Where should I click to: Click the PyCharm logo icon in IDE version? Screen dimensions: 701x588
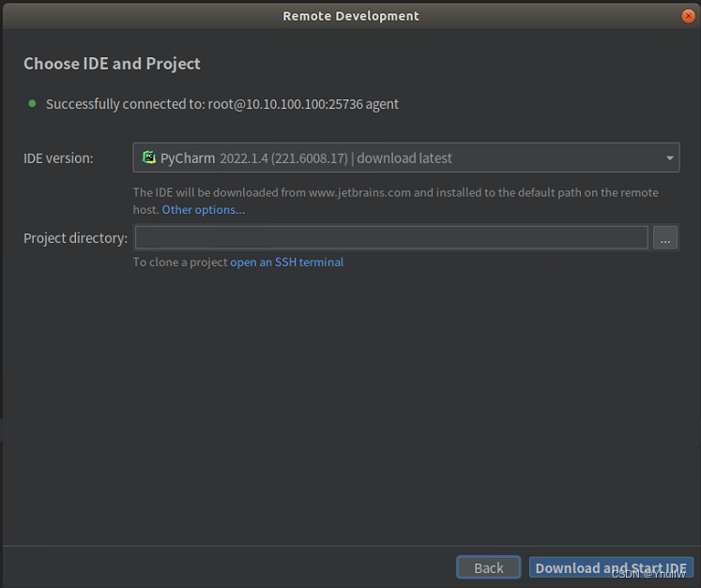point(149,158)
